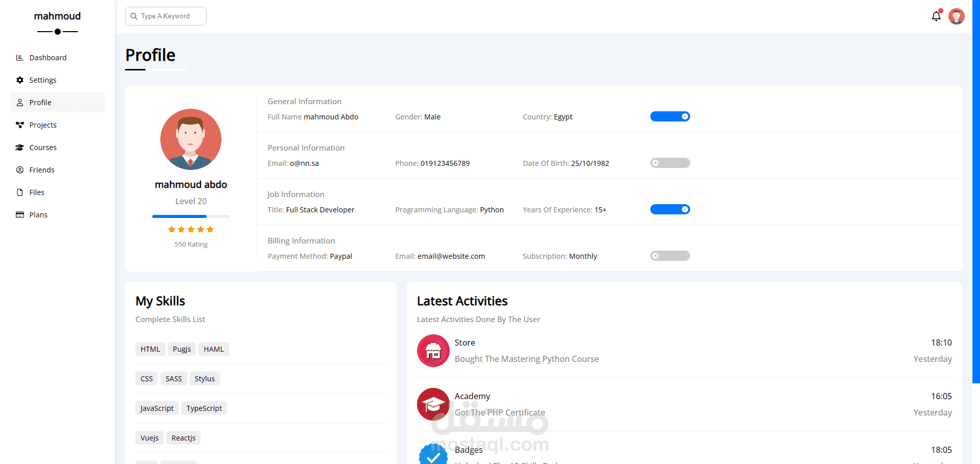Click the billing email email@website.com
Image resolution: width=980 pixels, height=464 pixels.
451,256
